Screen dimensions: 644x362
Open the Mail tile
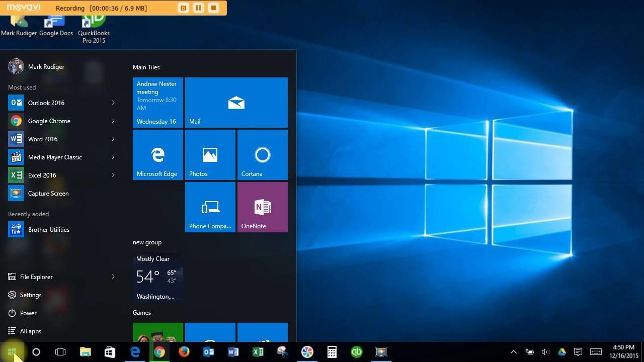(x=236, y=103)
